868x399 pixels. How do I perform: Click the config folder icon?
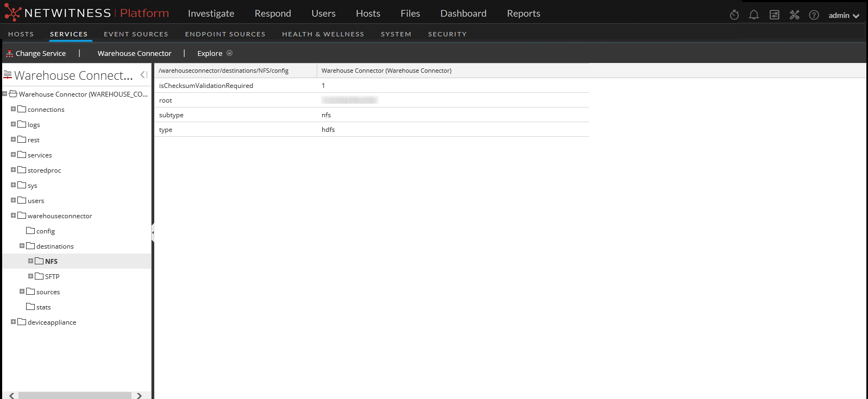[30, 231]
